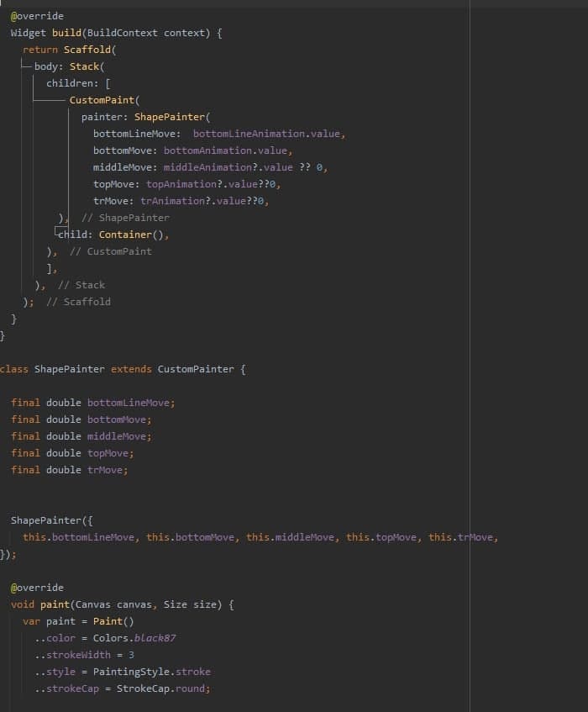Screen dimensions: 588x712
Task: Click the 'return' keyword
Action: click(x=40, y=50)
